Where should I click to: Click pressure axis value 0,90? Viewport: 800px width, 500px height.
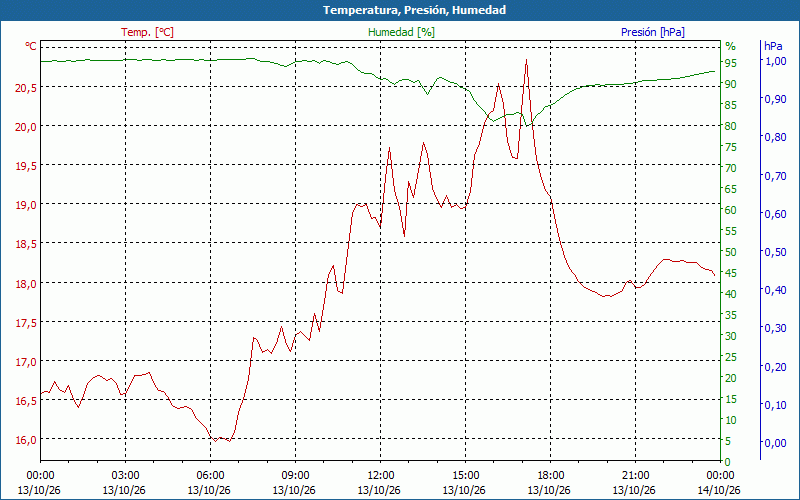pyautogui.click(x=776, y=99)
